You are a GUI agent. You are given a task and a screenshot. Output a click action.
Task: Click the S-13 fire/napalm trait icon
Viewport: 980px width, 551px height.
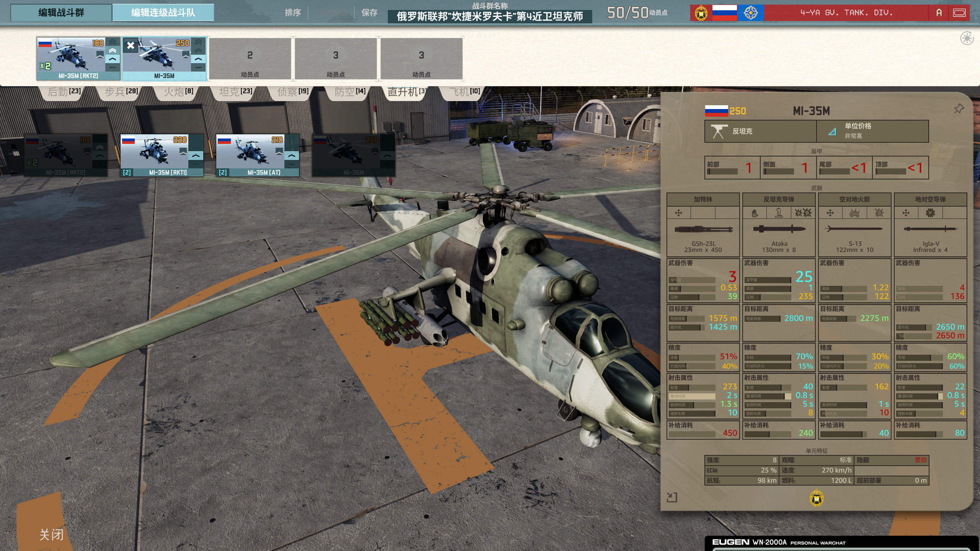pos(854,213)
